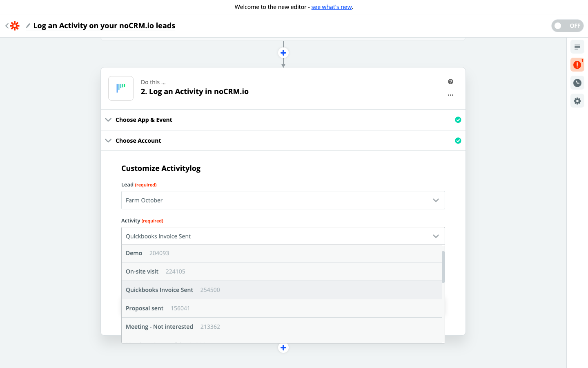588x368 pixels.
Task: Expand the Choose Account section
Action: 138,141
